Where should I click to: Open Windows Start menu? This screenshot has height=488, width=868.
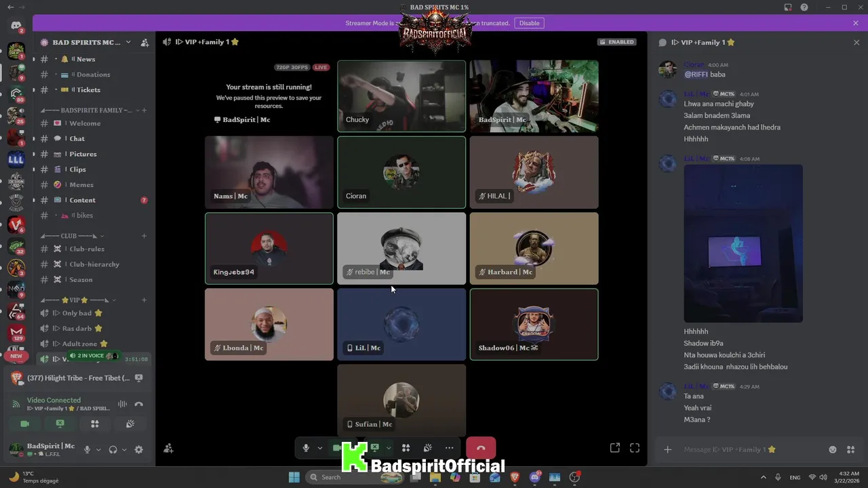[294, 477]
